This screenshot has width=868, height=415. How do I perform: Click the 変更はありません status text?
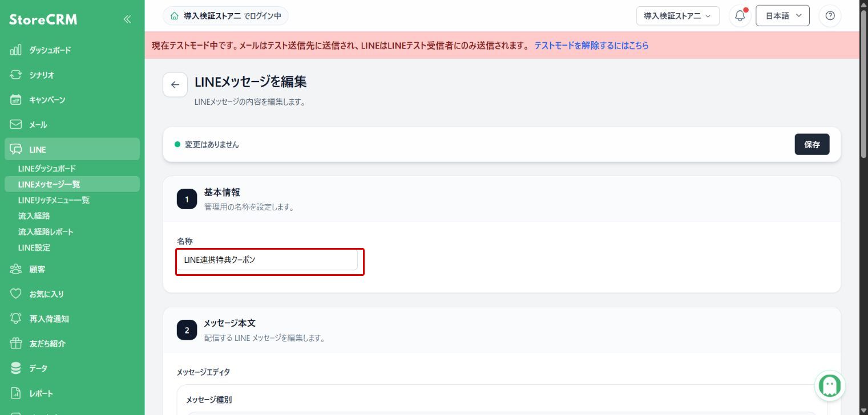212,145
